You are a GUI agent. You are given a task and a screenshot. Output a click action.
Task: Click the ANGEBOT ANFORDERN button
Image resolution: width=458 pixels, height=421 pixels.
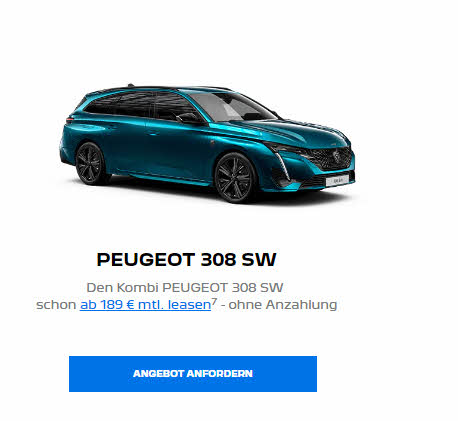click(x=193, y=374)
